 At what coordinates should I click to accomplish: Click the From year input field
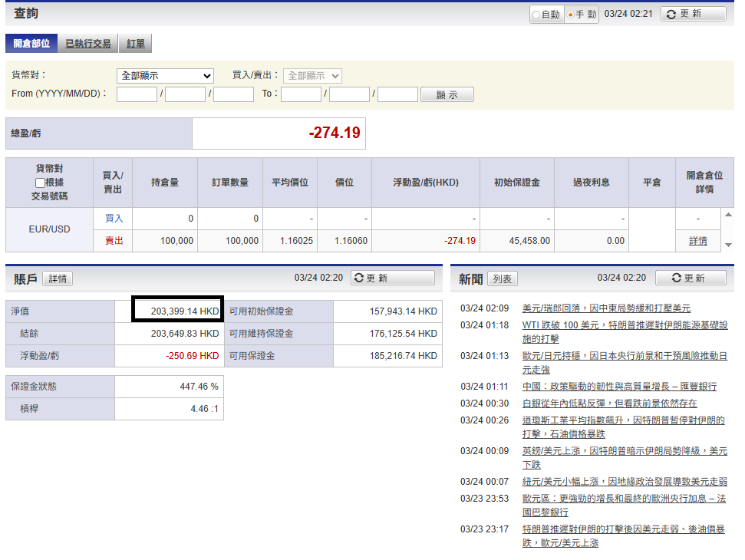(137, 94)
